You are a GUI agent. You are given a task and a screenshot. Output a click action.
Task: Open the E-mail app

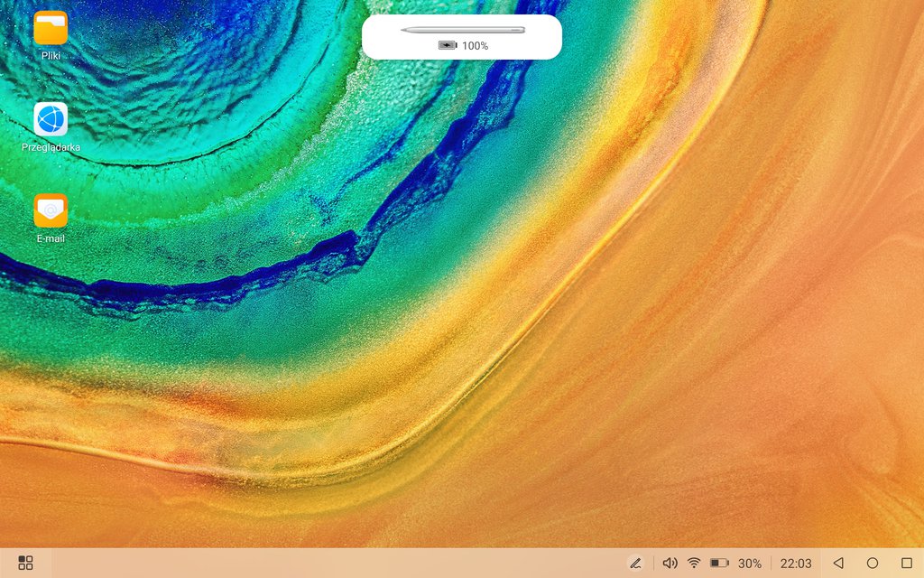click(x=51, y=210)
